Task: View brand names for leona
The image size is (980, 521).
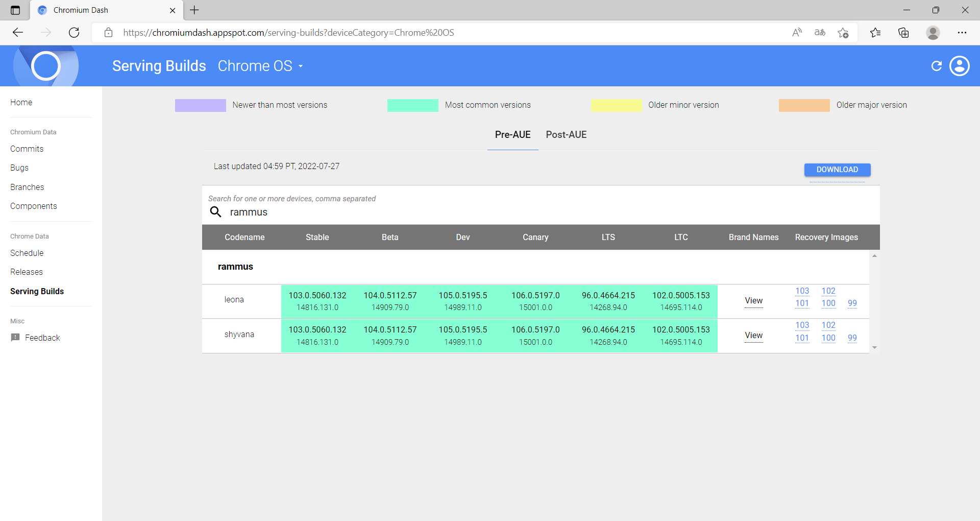Action: 753,300
